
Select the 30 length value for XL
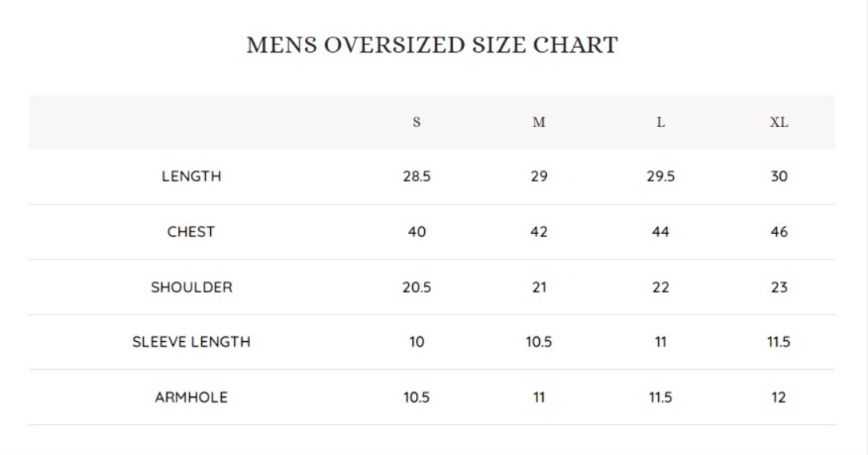[779, 176]
